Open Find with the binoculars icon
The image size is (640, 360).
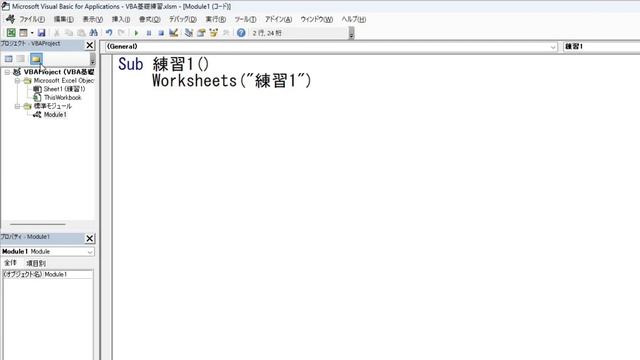93,33
